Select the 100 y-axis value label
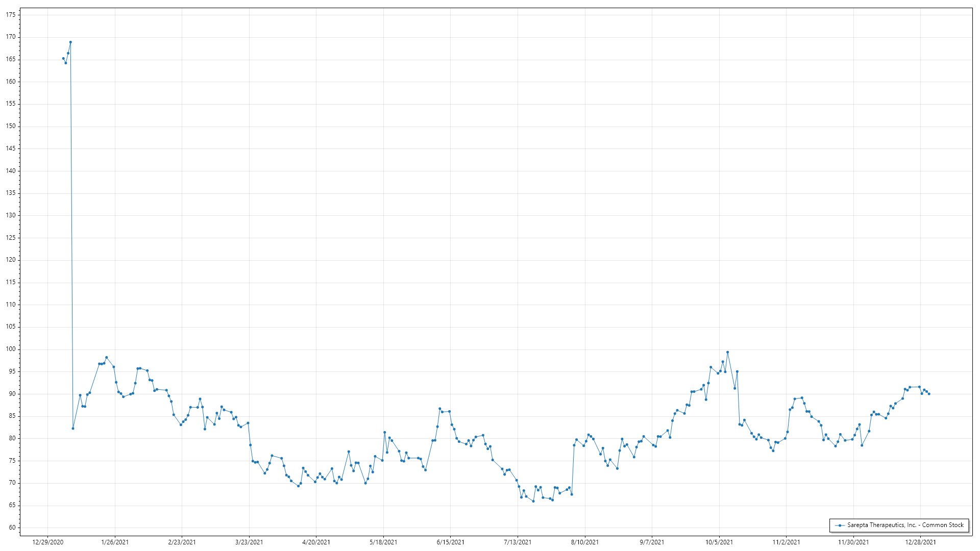Image resolution: width=980 pixels, height=551 pixels. [x=11, y=349]
